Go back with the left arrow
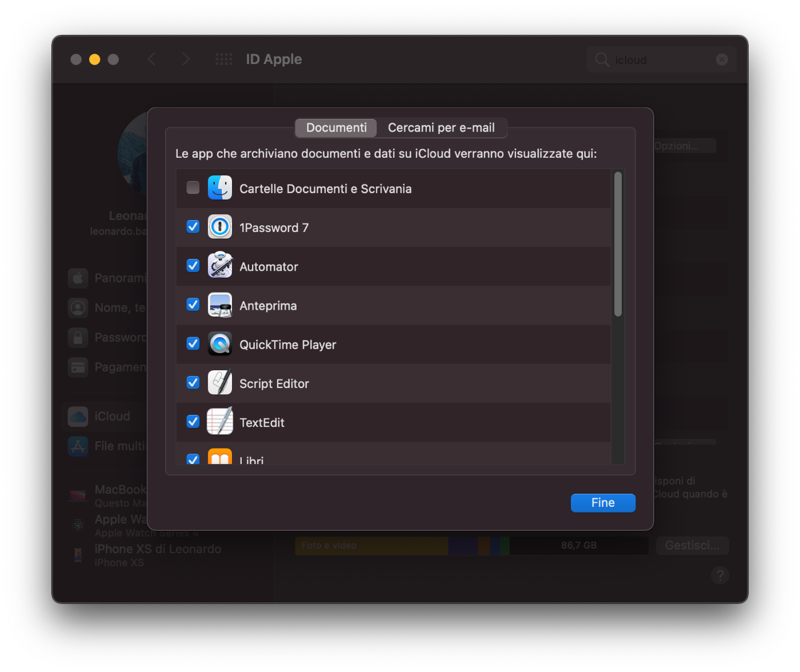The height and width of the screenshot is (672, 800). click(151, 59)
